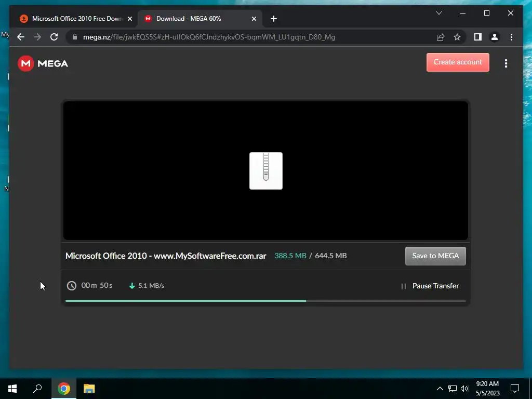
Task: Open File Explorer from taskbar
Action: point(89,389)
